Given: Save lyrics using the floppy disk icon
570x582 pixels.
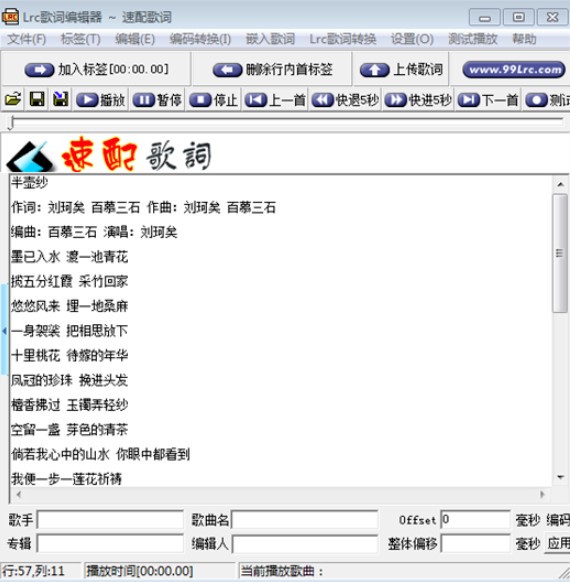Looking at the screenshot, I should tap(37, 99).
